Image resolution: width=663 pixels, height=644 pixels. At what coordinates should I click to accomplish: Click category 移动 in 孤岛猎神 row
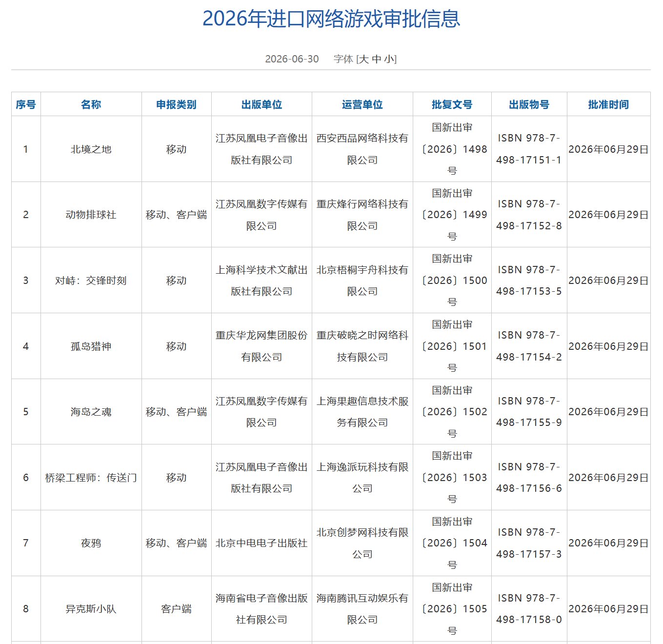tap(176, 346)
